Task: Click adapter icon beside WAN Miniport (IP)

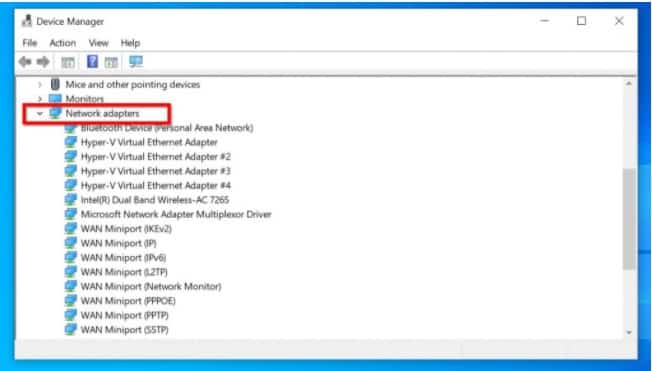Action: (71, 243)
